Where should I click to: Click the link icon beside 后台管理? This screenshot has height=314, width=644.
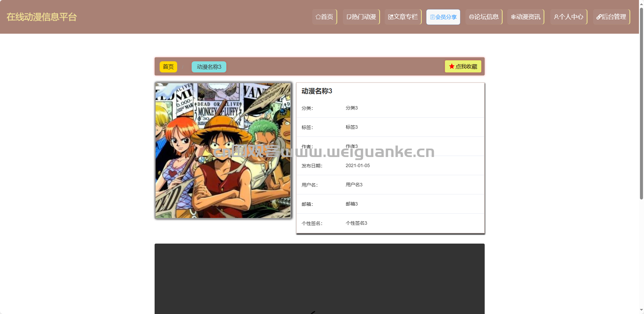coord(599,17)
